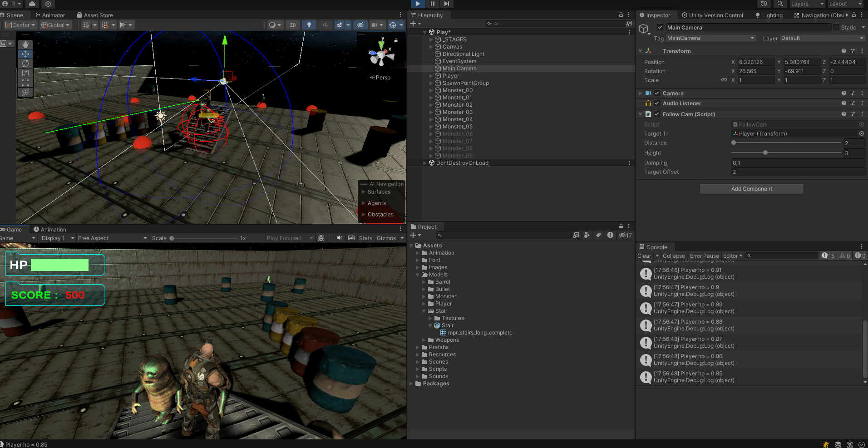
Task: Toggle info messages filter showing 15
Action: click(x=828, y=256)
